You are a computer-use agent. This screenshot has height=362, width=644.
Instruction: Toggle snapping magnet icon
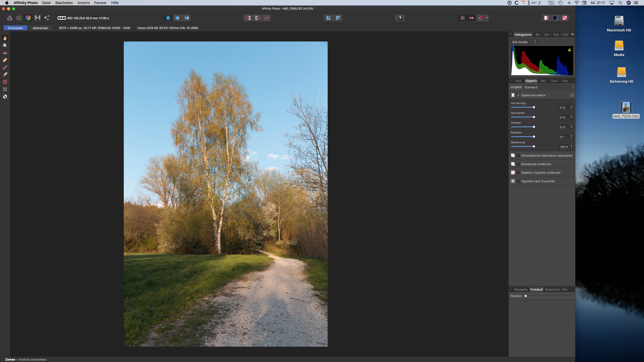480,18
